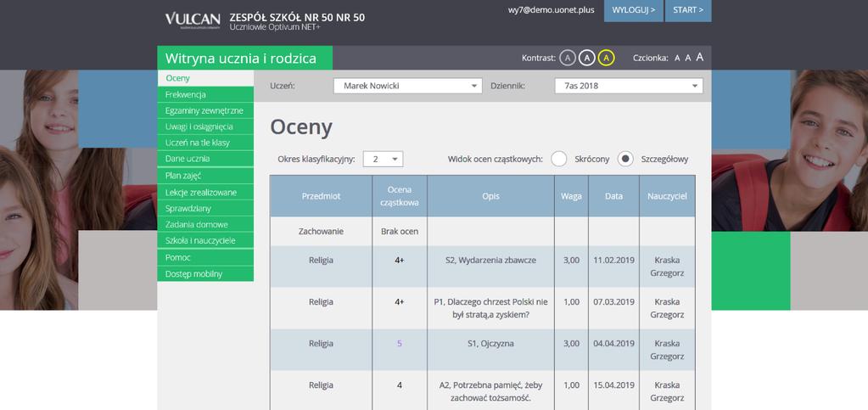
Task: Click Kraska Grzegorz in the 04.04.2019 row
Action: coord(667,351)
